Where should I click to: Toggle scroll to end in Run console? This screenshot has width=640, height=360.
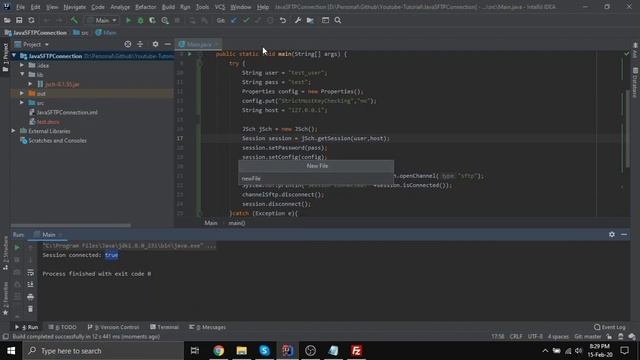point(31,284)
